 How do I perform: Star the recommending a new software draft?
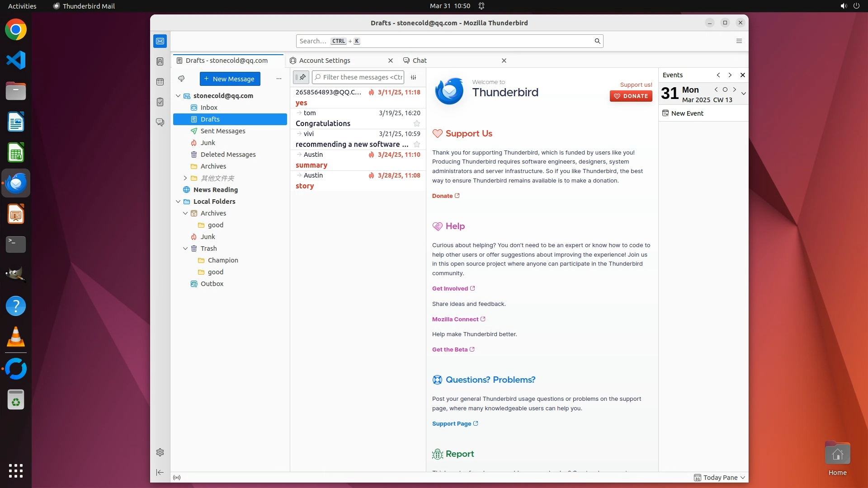(x=417, y=144)
